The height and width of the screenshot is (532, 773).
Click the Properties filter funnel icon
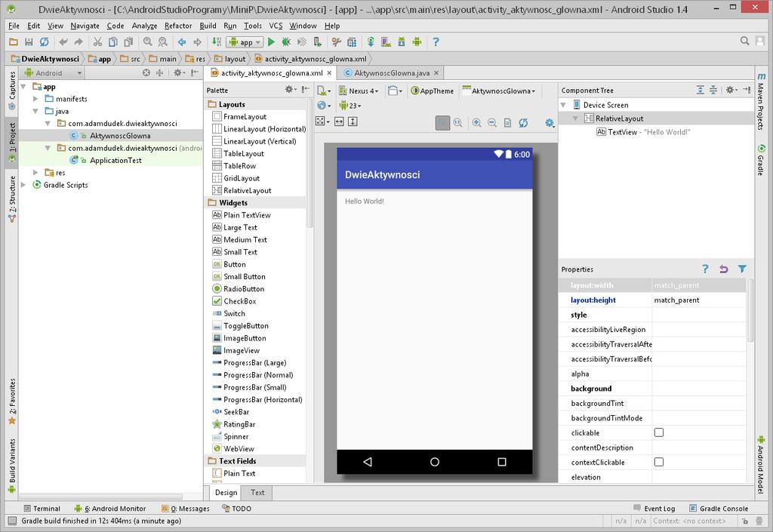[x=742, y=269]
